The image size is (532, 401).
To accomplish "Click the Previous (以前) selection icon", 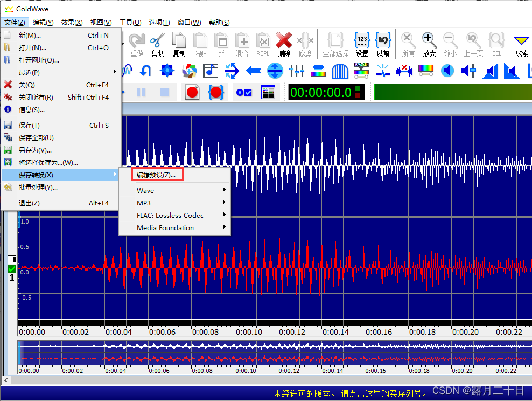I will click(383, 45).
